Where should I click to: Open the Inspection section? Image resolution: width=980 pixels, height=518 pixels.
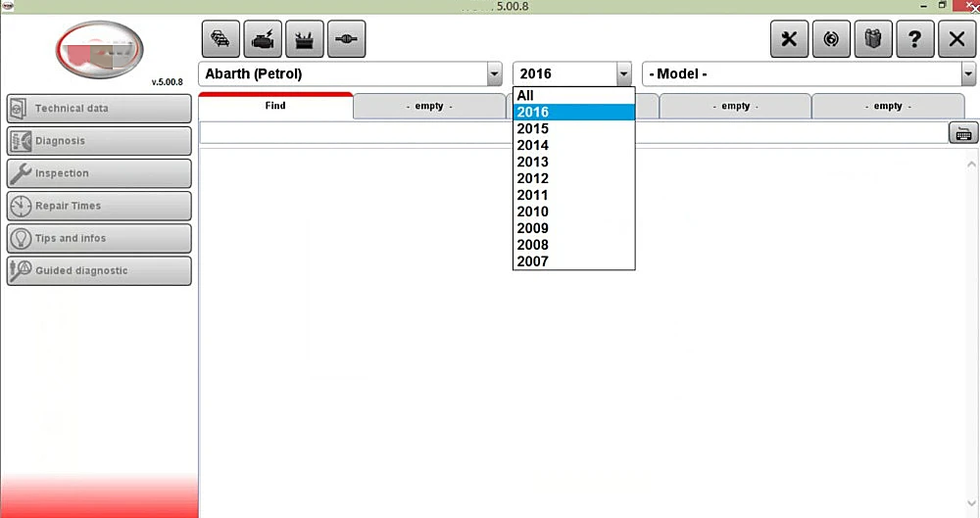tap(99, 173)
